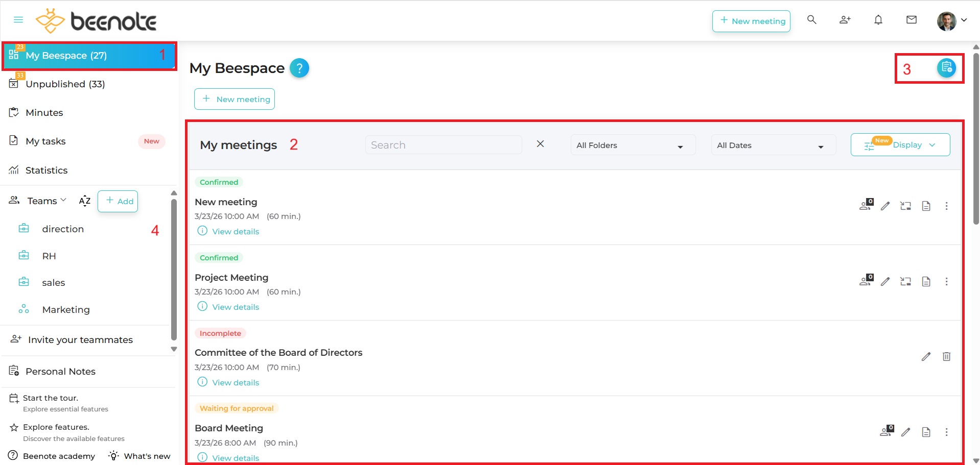Click the header search magnifier icon
The width and height of the screenshot is (980, 465).
[x=811, y=20]
